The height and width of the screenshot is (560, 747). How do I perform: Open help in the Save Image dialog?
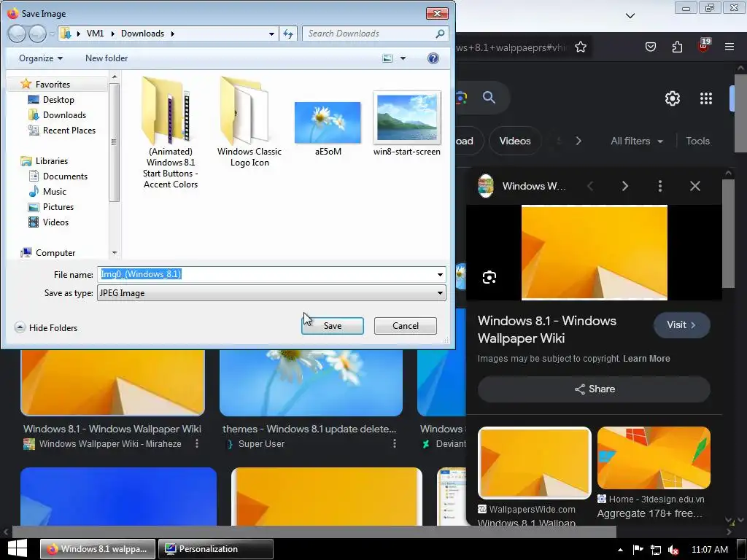click(x=433, y=58)
